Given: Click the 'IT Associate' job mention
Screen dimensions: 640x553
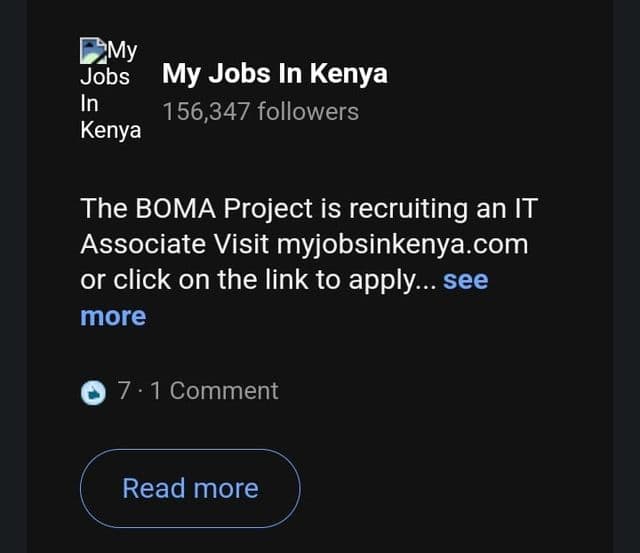Looking at the screenshot, I should tap(309, 226).
